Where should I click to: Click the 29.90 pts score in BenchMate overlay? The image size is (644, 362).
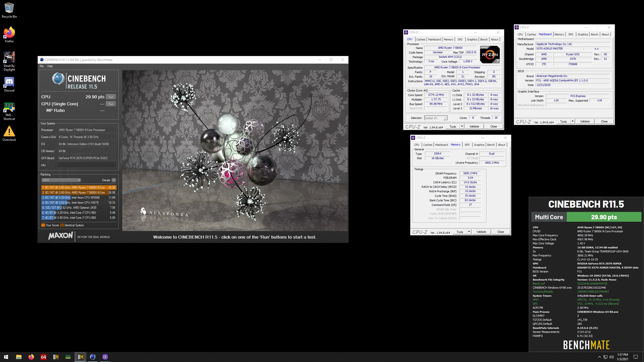[604, 217]
